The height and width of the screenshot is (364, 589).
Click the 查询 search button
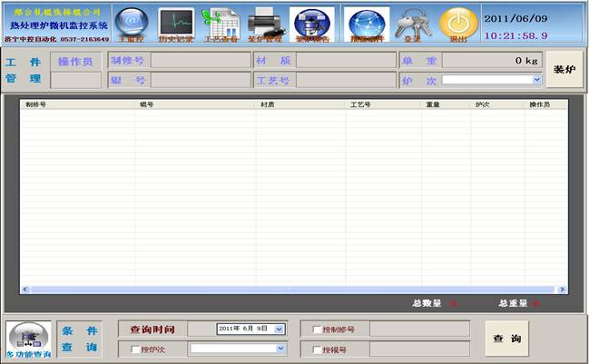coord(506,339)
